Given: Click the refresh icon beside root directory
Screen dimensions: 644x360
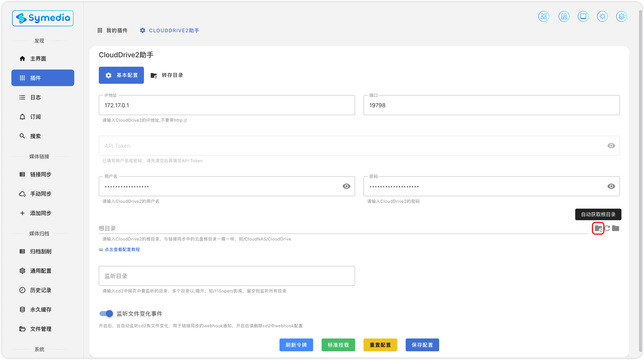Looking at the screenshot, I should click(x=607, y=228).
